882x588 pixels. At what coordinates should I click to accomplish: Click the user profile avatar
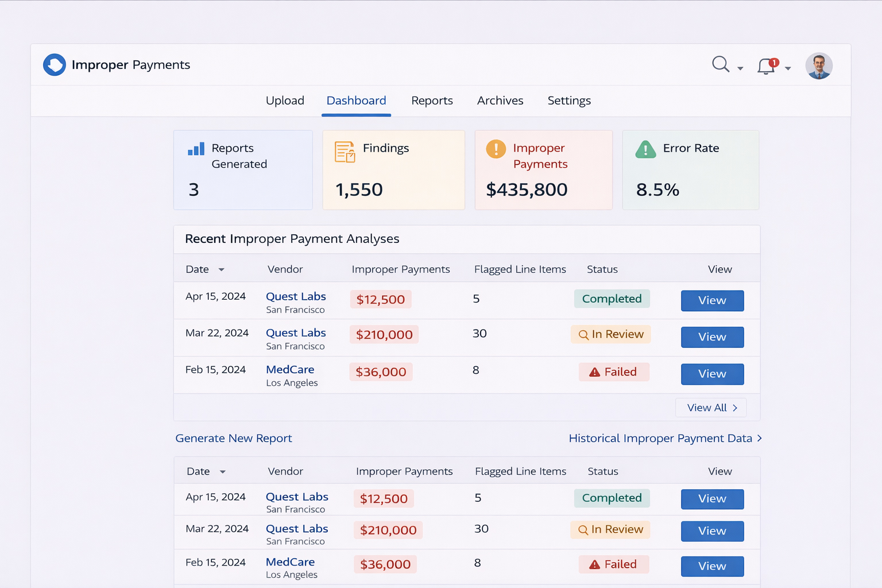pos(819,66)
